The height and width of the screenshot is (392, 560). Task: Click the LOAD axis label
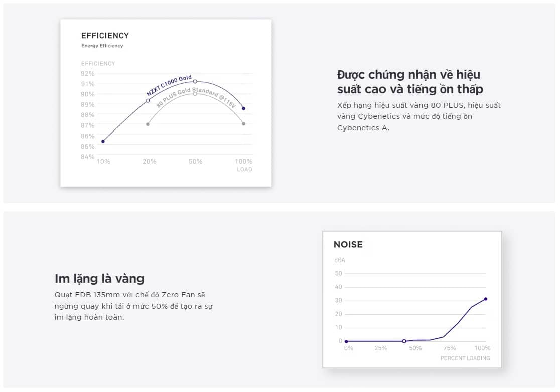(x=245, y=170)
